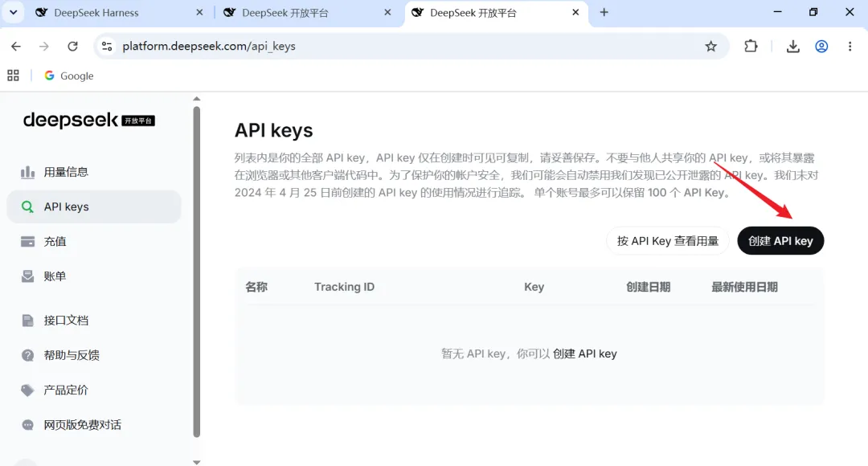This screenshot has height=466, width=868.
Task: Close the active DeepSeek 开放平台 tab
Action: [575, 12]
